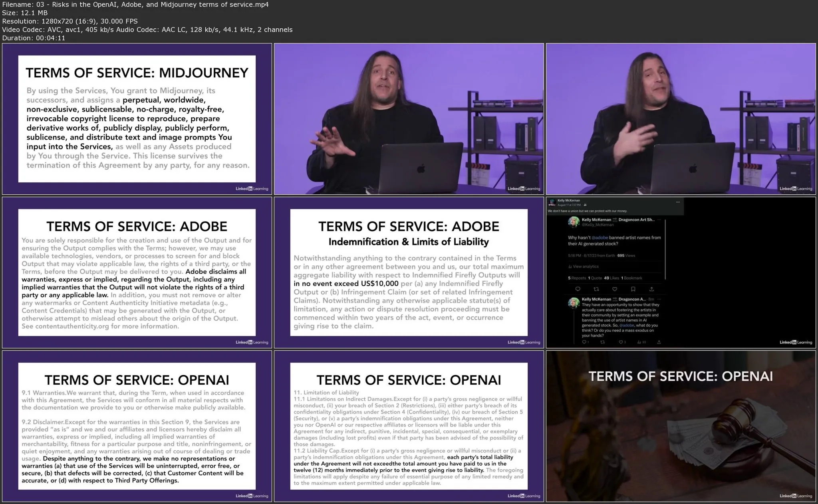The width and height of the screenshot is (818, 504).
Task: Click the @adobe mention in 'Why hasn't @adobe banned'
Action: (x=600, y=237)
